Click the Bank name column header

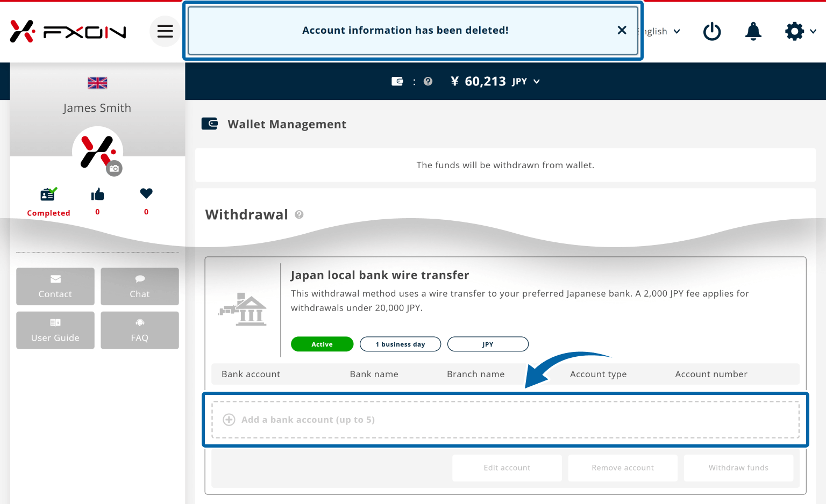[x=374, y=374]
